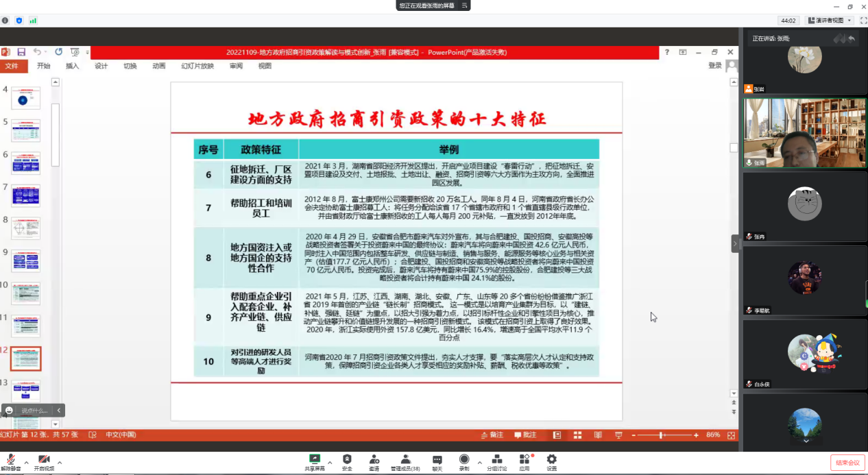Click the 86% zoom level

click(x=713, y=435)
